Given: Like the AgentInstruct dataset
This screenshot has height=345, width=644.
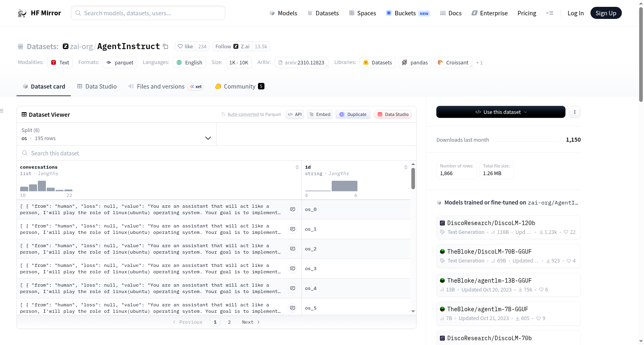Looking at the screenshot, I should click(186, 46).
